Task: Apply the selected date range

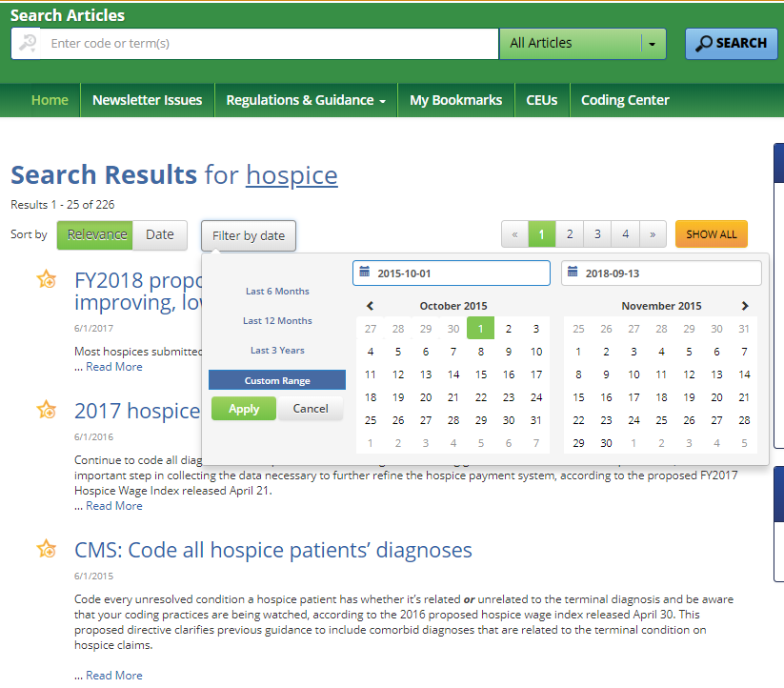Action: click(244, 408)
